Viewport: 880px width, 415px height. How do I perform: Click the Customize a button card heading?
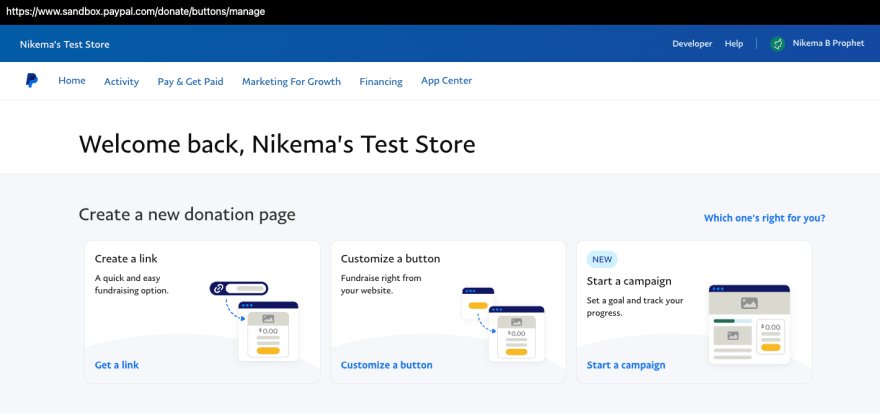391,259
